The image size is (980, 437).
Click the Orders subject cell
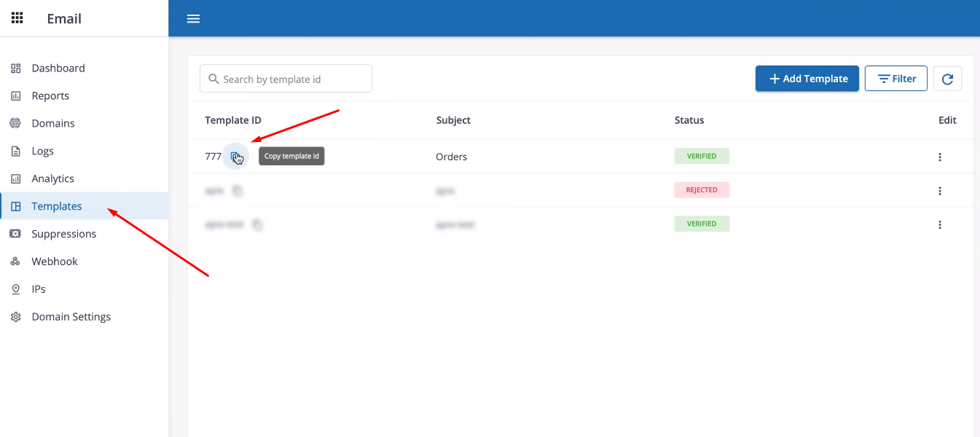[452, 157]
